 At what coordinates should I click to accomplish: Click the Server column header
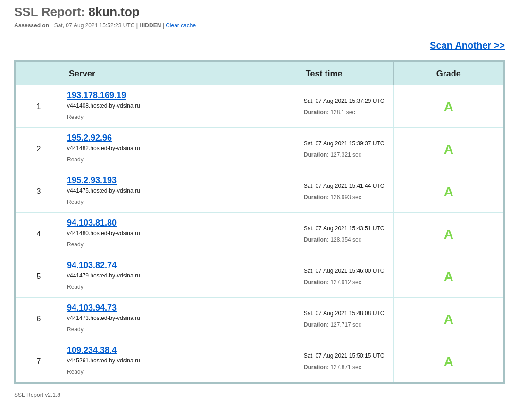pos(180,74)
